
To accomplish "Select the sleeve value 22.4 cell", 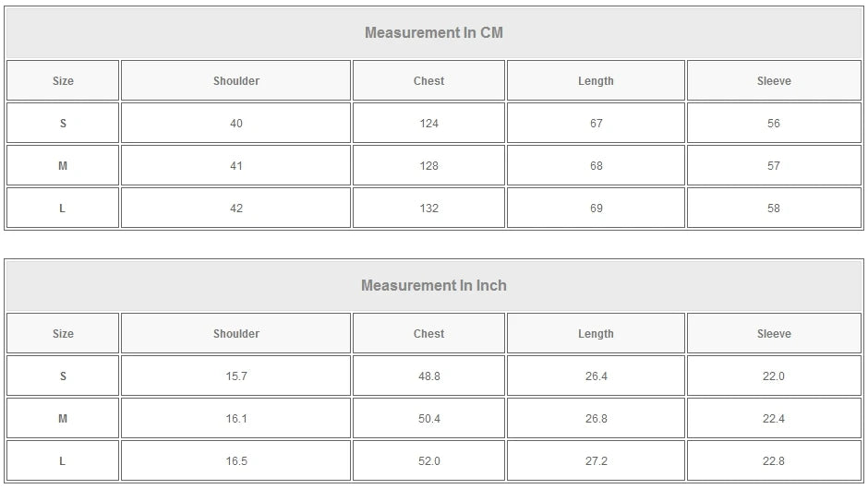I will pos(774,419).
